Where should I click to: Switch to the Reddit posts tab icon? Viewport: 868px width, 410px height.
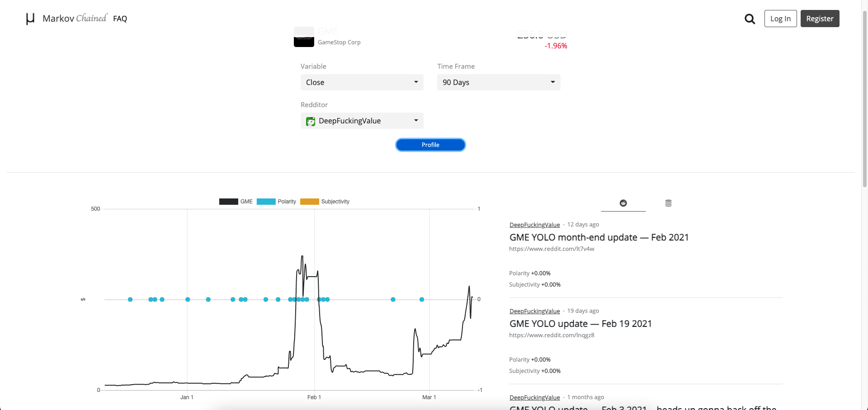pos(623,203)
